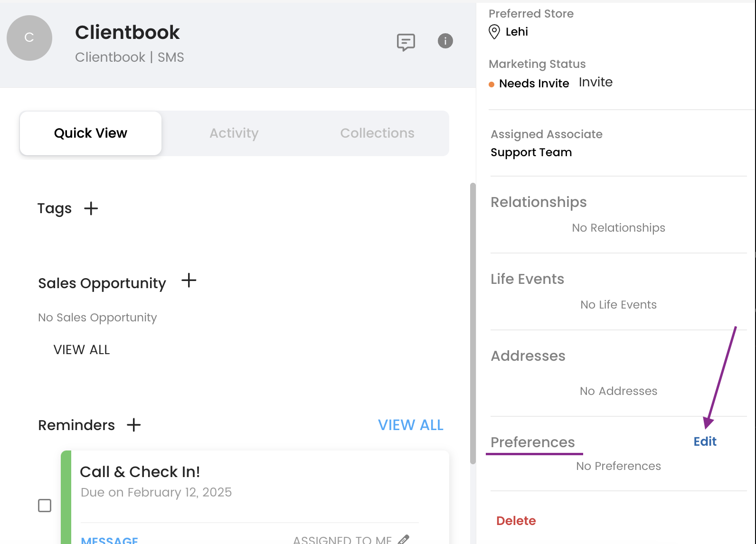
Task: Click the Invite link under Marketing Status
Action: click(x=595, y=82)
